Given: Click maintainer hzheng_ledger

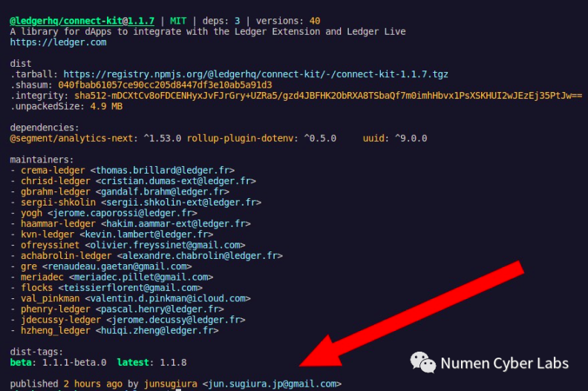Looking at the screenshot, I should pyautogui.click(x=56, y=331).
